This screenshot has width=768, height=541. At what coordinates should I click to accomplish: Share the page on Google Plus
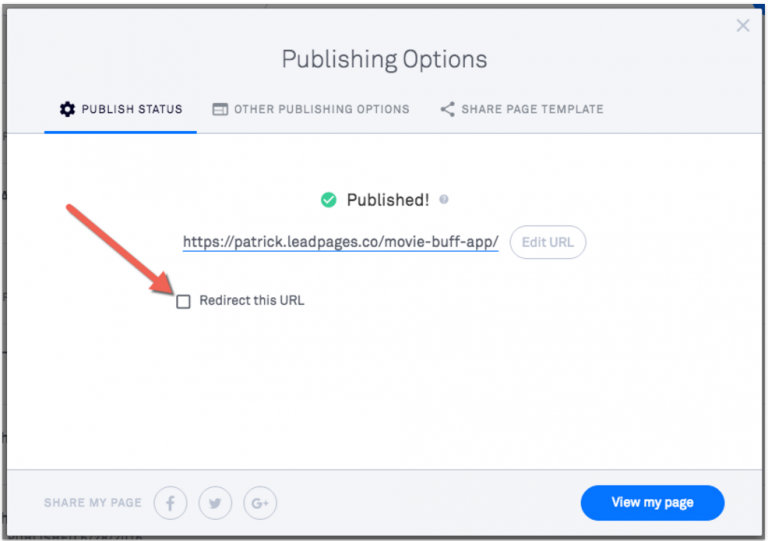point(260,503)
